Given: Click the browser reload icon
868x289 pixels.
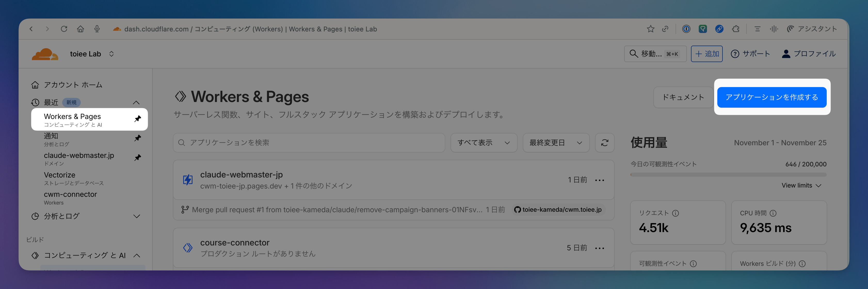Looking at the screenshot, I should [x=64, y=29].
